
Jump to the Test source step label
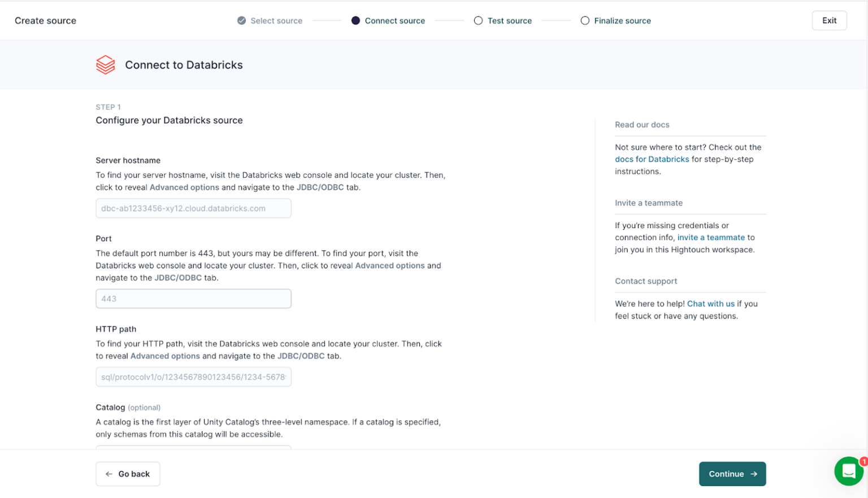[509, 21]
